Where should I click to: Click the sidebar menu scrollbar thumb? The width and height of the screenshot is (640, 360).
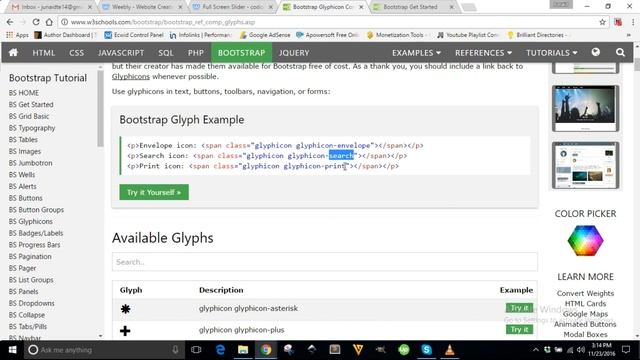(100, 109)
